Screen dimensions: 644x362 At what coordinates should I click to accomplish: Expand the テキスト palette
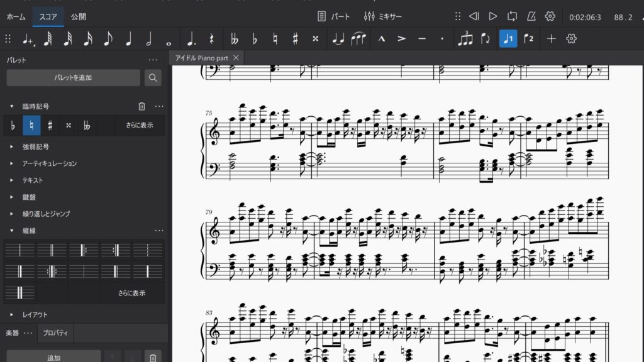pos(11,180)
